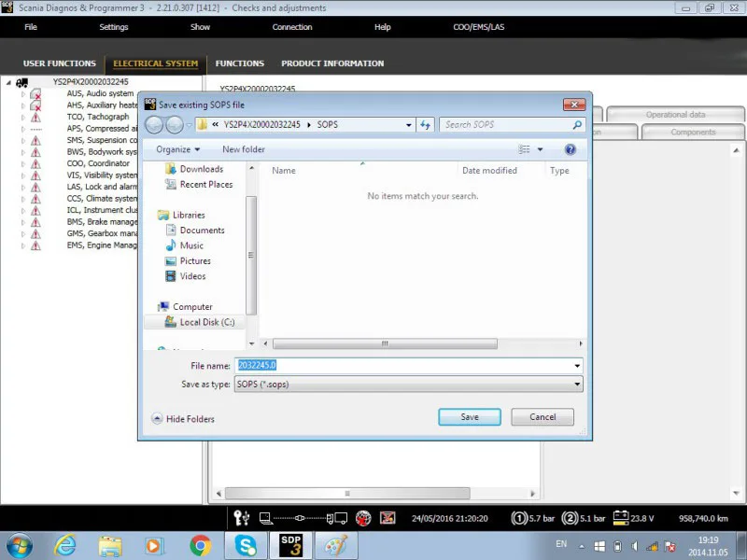Click the SOPS segment in address path

pos(328,125)
